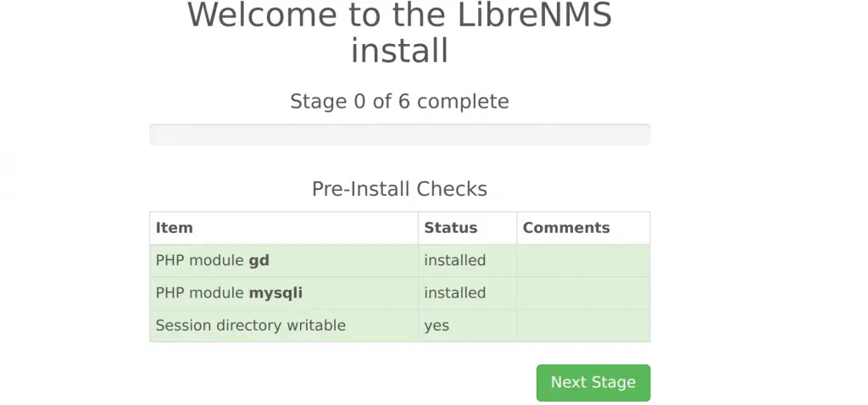Click the empty comments cell for session directory
This screenshot has width=868, height=405.
[583, 326]
